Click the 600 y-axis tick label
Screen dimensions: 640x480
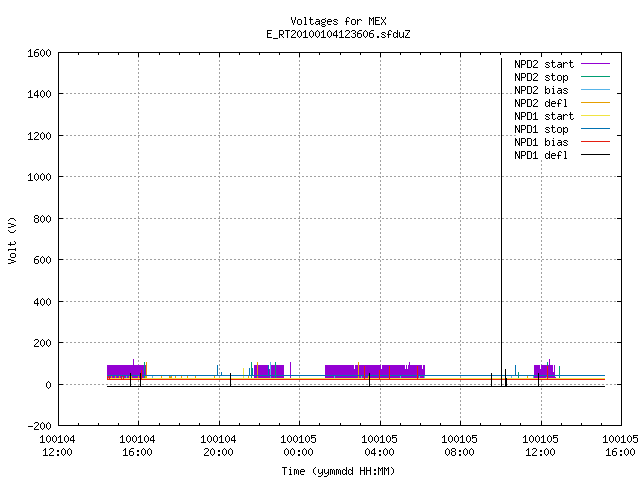point(42,260)
